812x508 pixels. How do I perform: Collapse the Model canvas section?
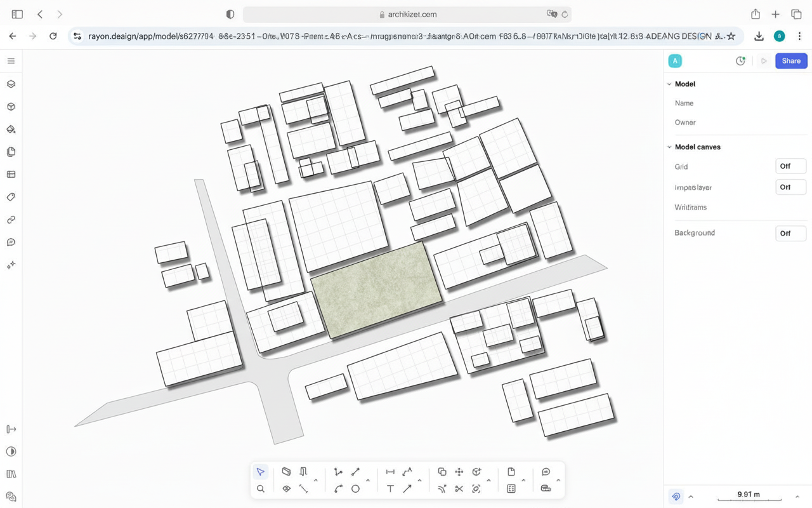tap(669, 147)
